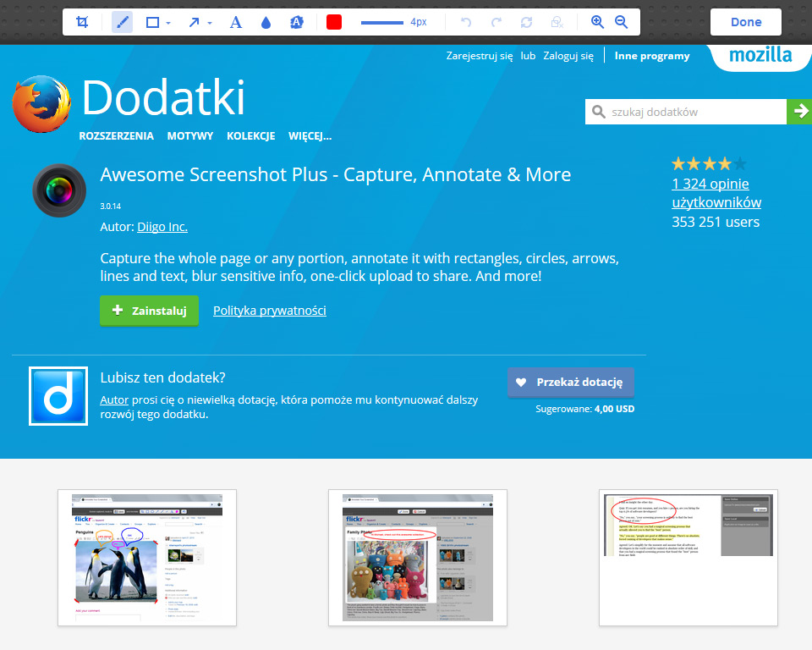This screenshot has width=812, height=650.
Task: Zoom in with magnifier plus icon
Action: pos(597,22)
